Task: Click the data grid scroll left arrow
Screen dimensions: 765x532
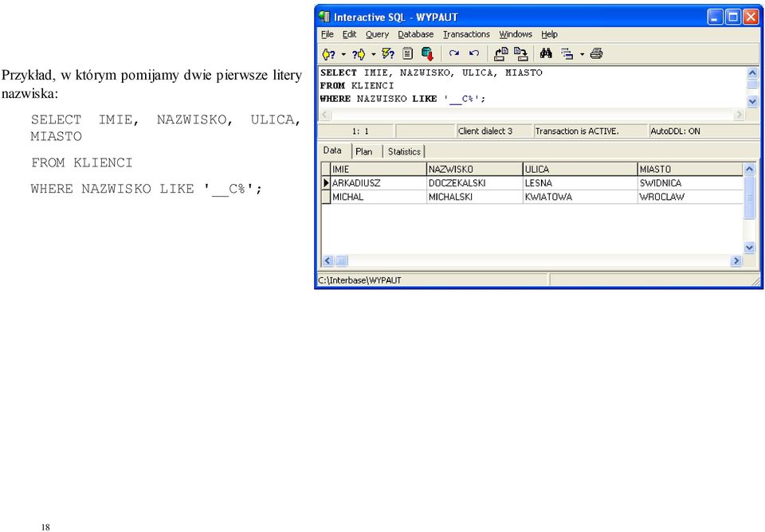Action: (328, 261)
